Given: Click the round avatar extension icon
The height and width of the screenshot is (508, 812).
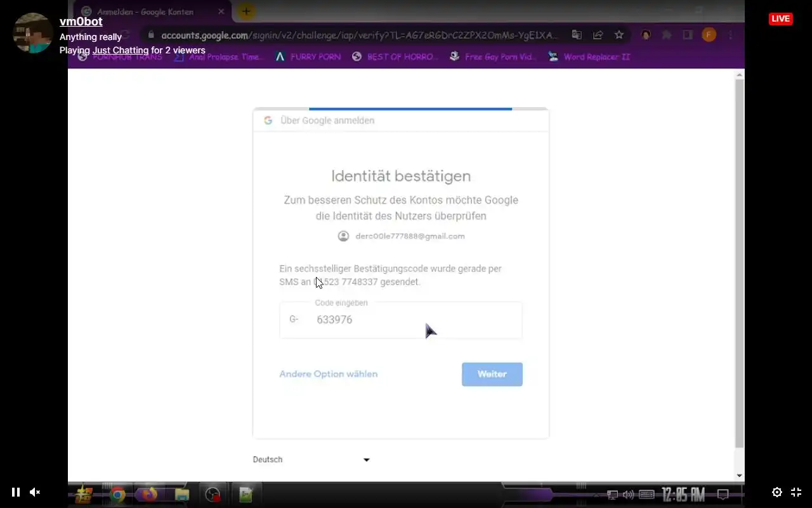Looking at the screenshot, I should tap(646, 35).
